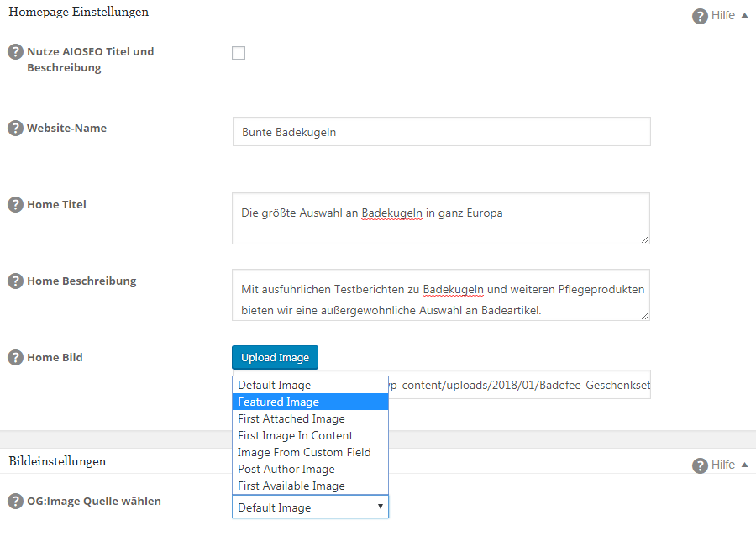Open Hilfe icon in Bildeinstellungen header
Viewport: 756px width, 536px height.
pyautogui.click(x=700, y=465)
